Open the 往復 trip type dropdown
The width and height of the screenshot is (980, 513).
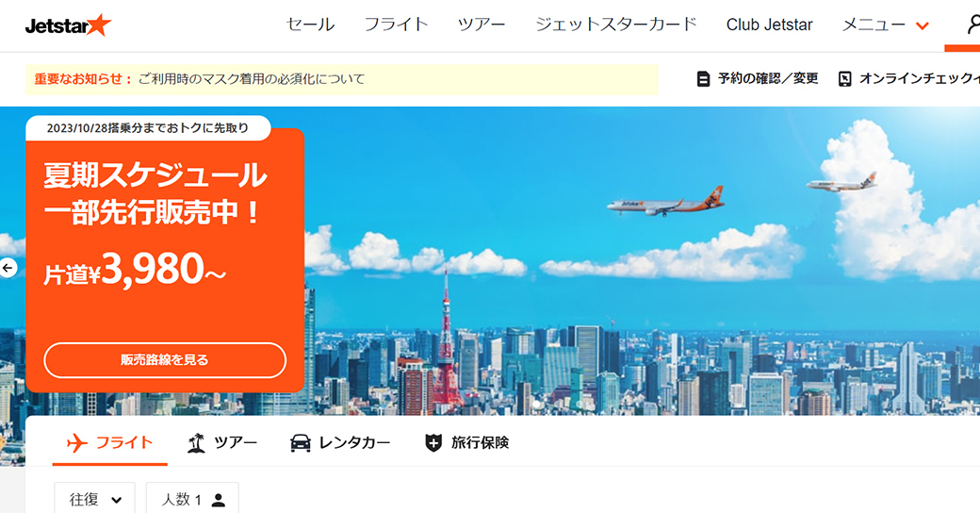[94, 499]
